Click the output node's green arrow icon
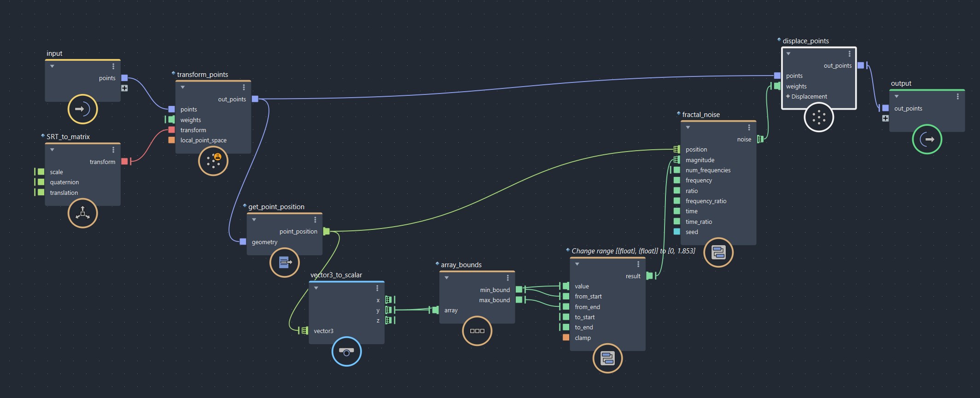The height and width of the screenshot is (398, 980). point(927,139)
